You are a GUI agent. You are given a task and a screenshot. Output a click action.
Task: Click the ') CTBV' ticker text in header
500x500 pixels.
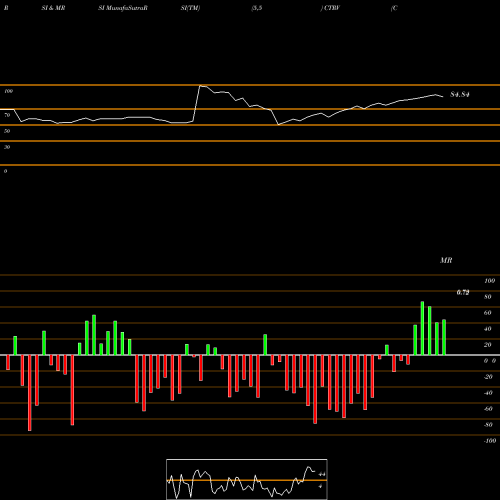click(330, 8)
